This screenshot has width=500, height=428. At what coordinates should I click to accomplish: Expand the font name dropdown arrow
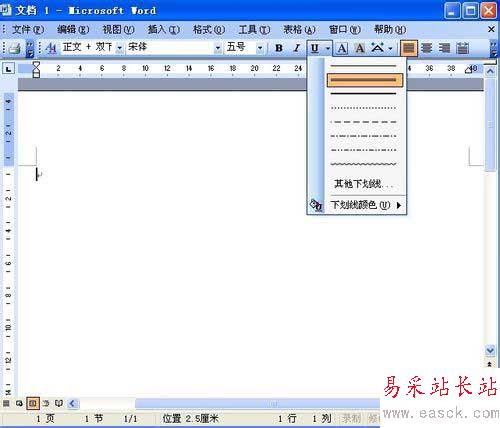click(x=217, y=49)
